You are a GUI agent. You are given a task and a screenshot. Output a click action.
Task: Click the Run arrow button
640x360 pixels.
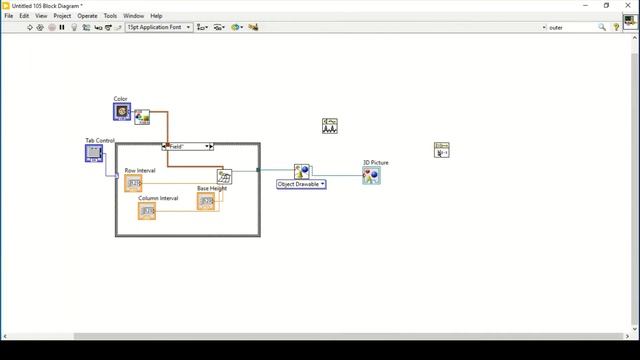click(x=30, y=27)
